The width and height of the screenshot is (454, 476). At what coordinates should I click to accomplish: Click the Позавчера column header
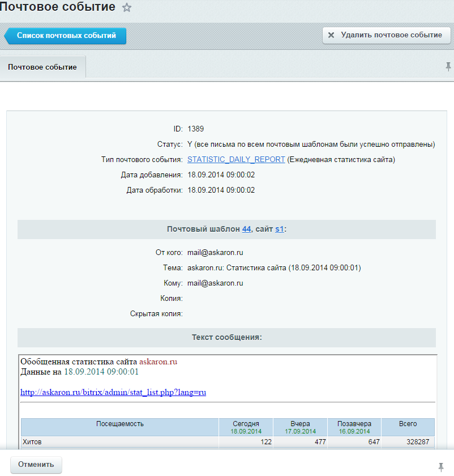click(354, 424)
